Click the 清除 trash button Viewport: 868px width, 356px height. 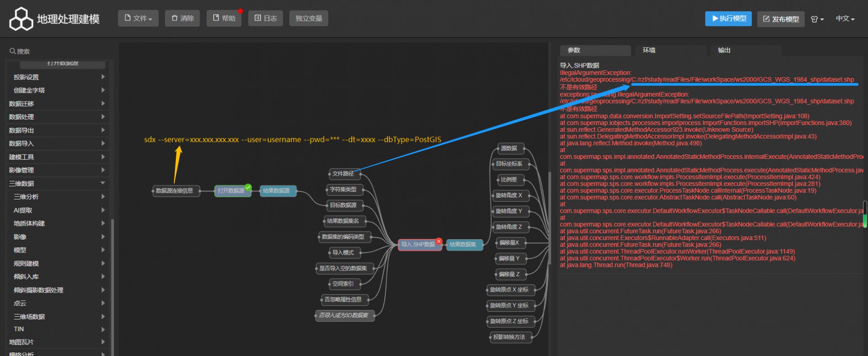pos(182,18)
